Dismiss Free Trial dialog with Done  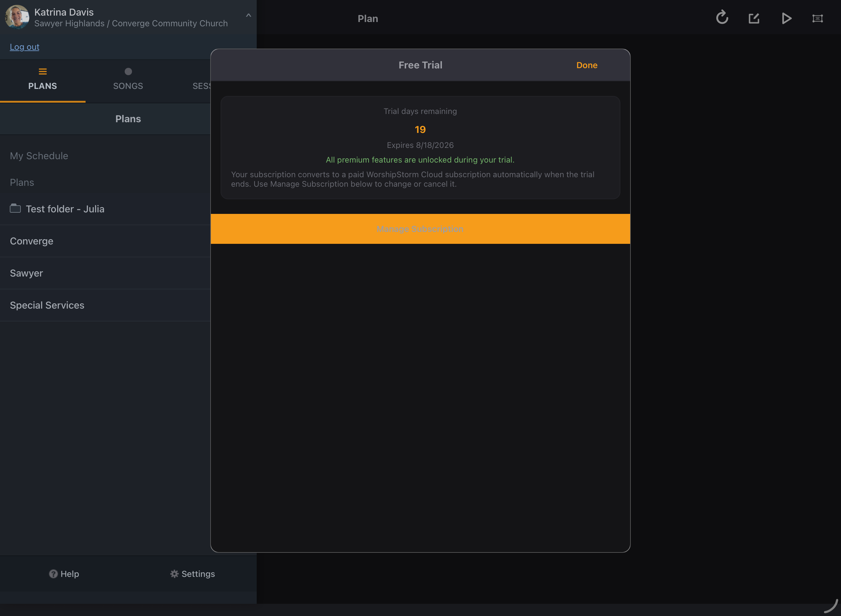tap(587, 65)
